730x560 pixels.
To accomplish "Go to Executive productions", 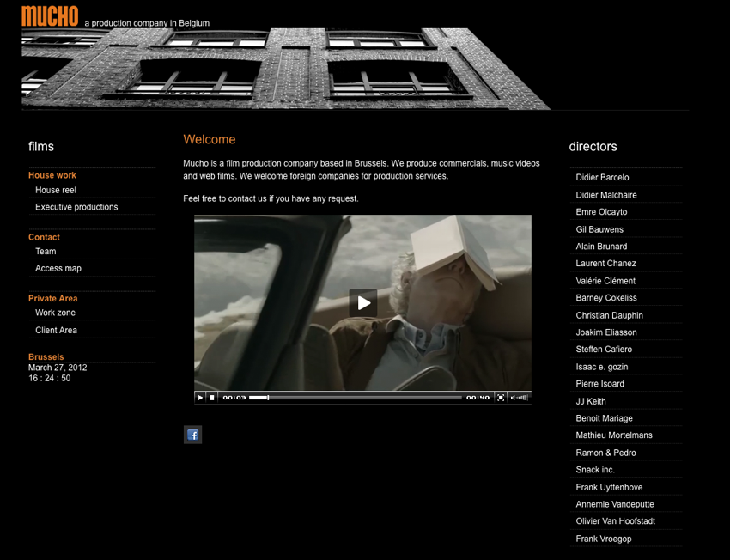I will (76, 207).
